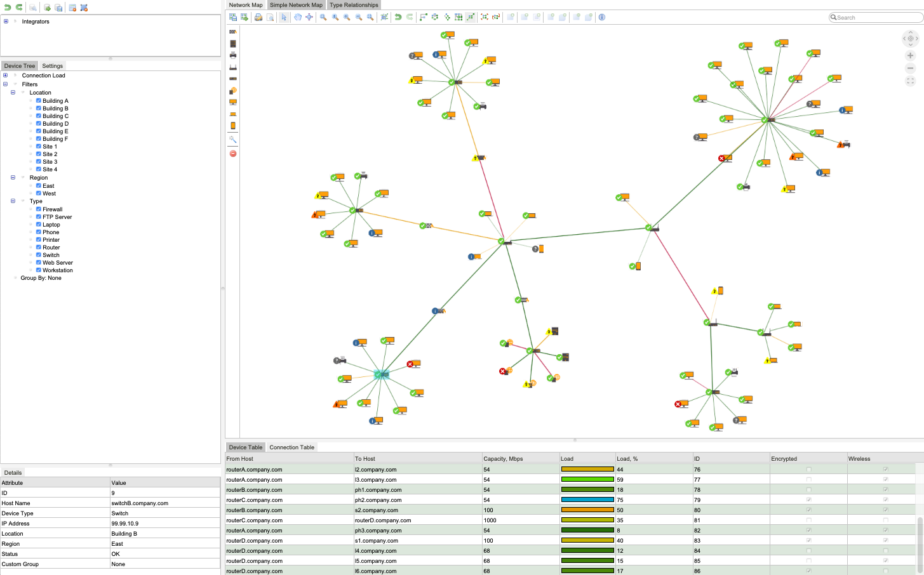The height and width of the screenshot is (575, 924).
Task: Click the Search input field
Action: pyautogui.click(x=876, y=18)
